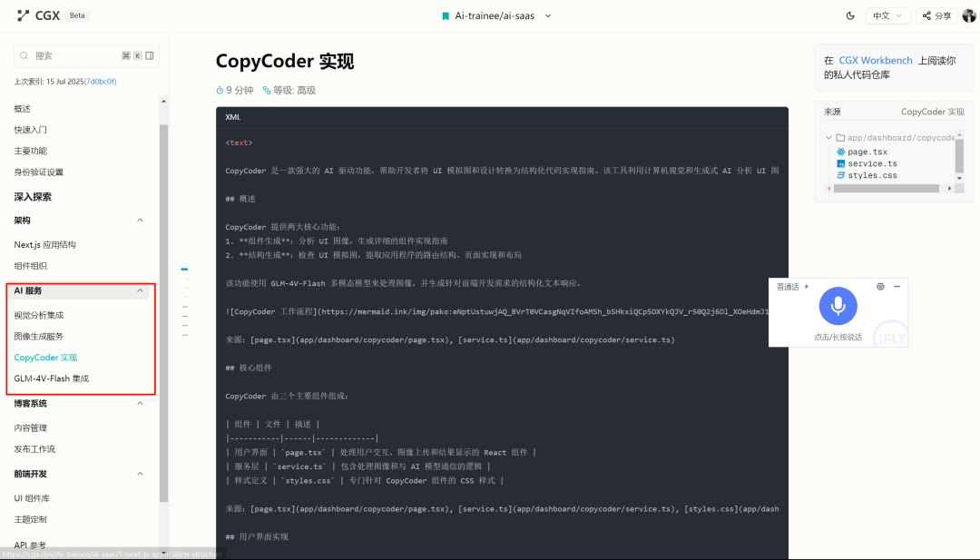Viewport: 980px width, 560px height.
Task: Click source tree scroll-right arrow
Action: [x=950, y=188]
